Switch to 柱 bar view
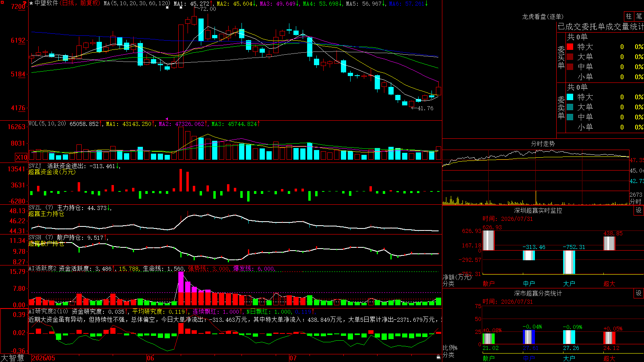The image size is (644, 362). pyautogui.click(x=629, y=16)
